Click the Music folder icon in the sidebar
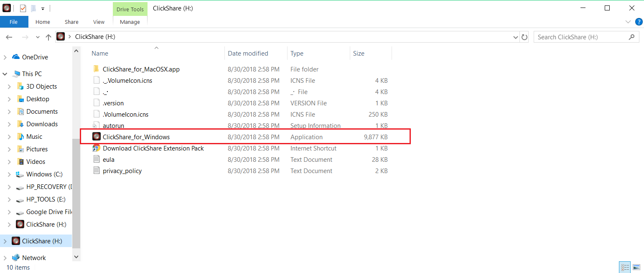Image resolution: width=644 pixels, height=273 pixels. coord(20,136)
